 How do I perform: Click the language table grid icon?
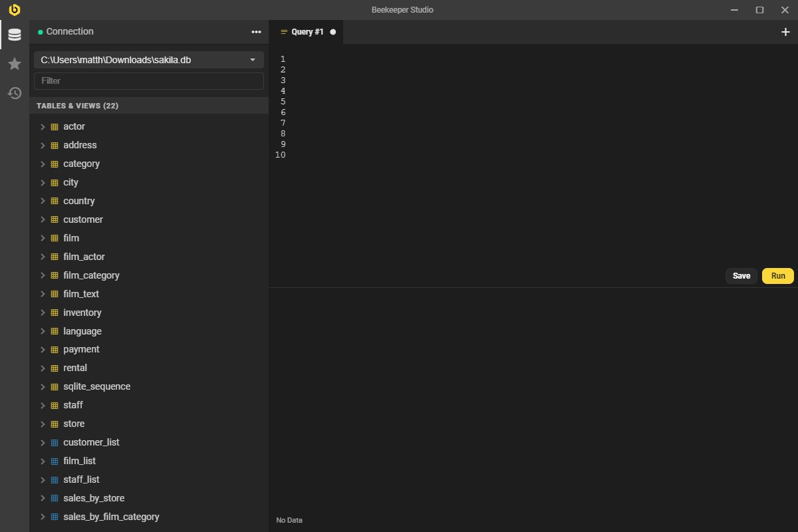point(55,332)
